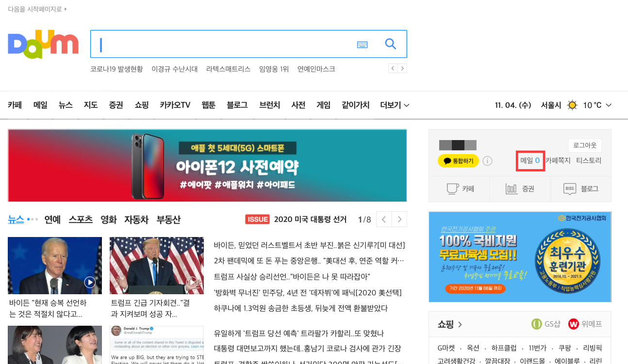Select the 자동차 content tab
The image size is (628, 364).
pos(136,220)
